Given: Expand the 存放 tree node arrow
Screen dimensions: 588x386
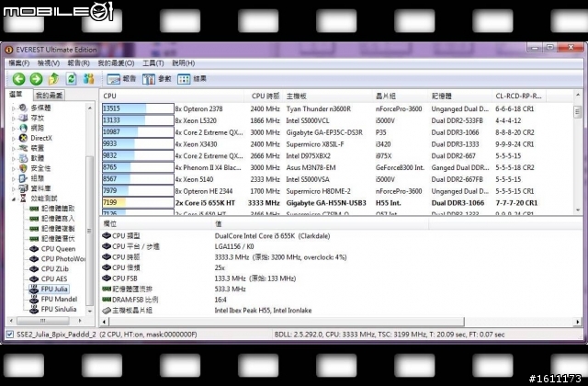Looking at the screenshot, I should pyautogui.click(x=14, y=119).
